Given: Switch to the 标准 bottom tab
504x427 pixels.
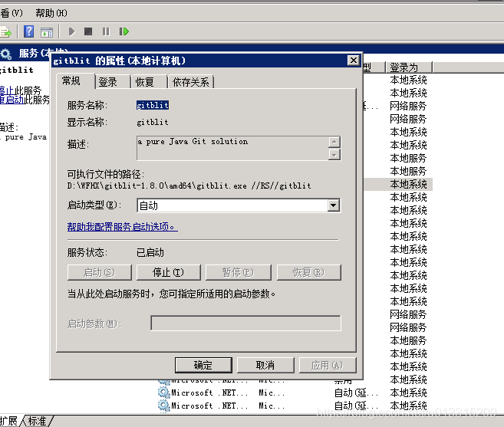Looking at the screenshot, I should (x=37, y=421).
